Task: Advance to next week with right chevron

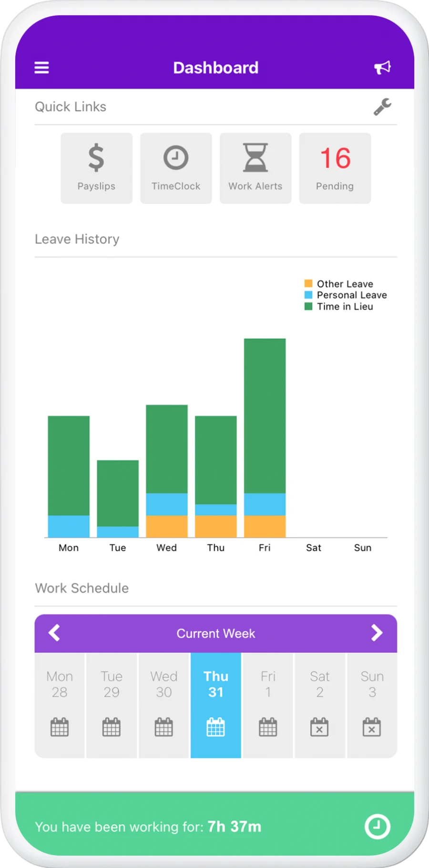Action: pyautogui.click(x=377, y=633)
